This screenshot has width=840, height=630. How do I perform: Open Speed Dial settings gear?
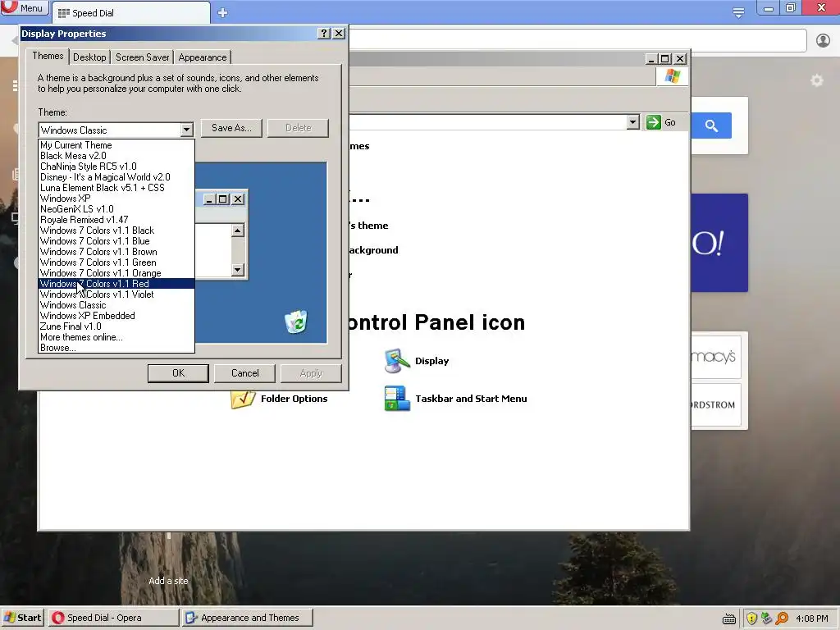click(816, 81)
